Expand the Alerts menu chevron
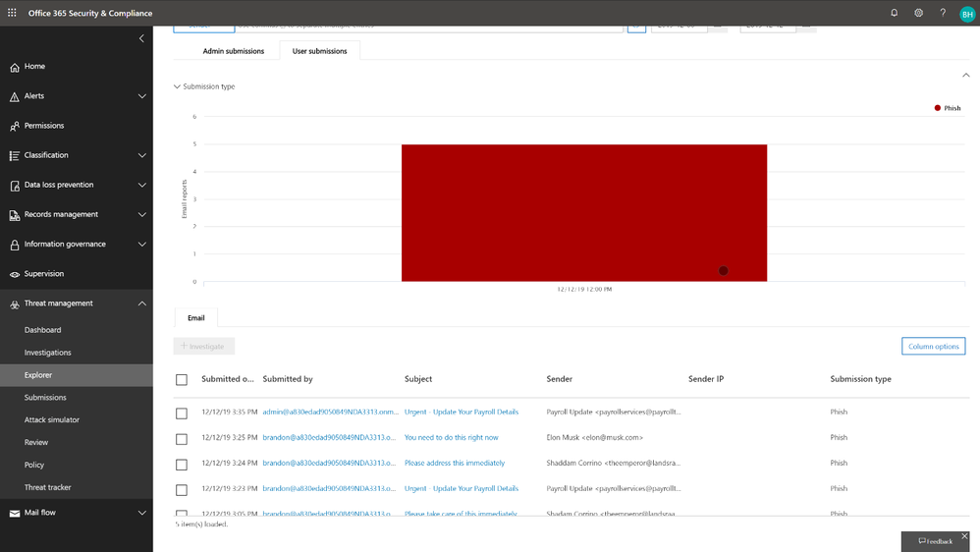 click(x=141, y=96)
